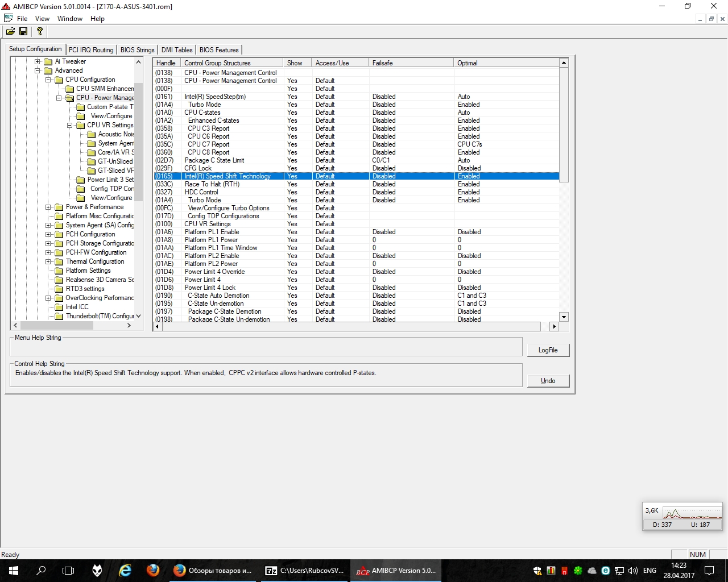Click the Failsafe column header

click(411, 63)
